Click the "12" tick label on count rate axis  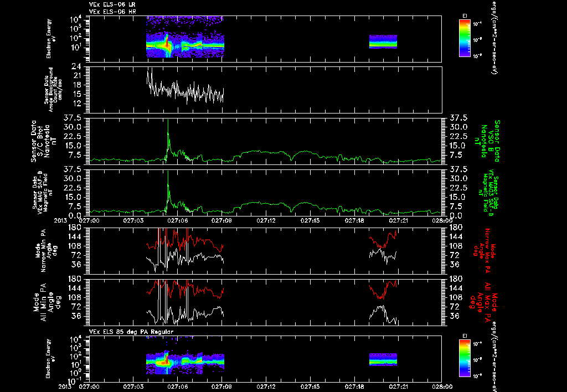point(76,104)
